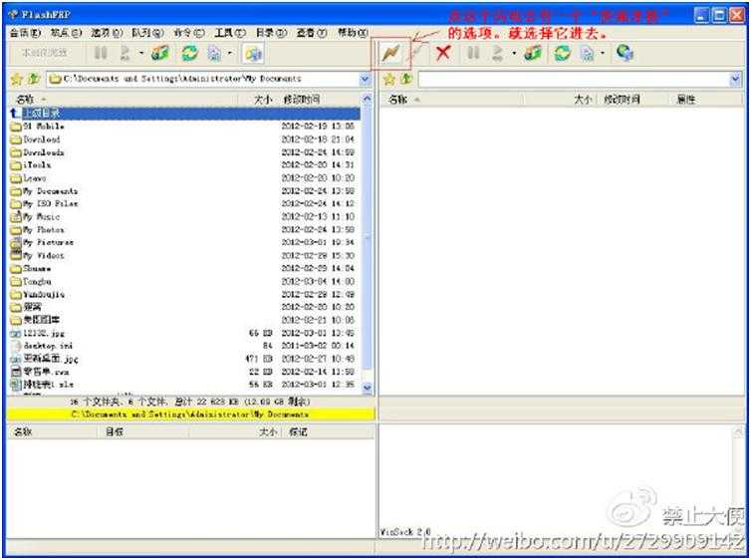Refresh the local pane with the green arrows icon

[x=190, y=53]
